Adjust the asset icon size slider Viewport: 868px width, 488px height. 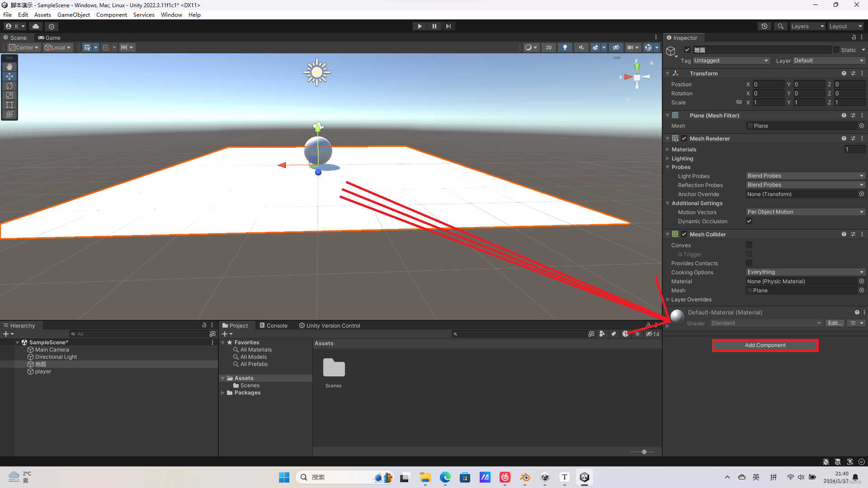tap(644, 452)
